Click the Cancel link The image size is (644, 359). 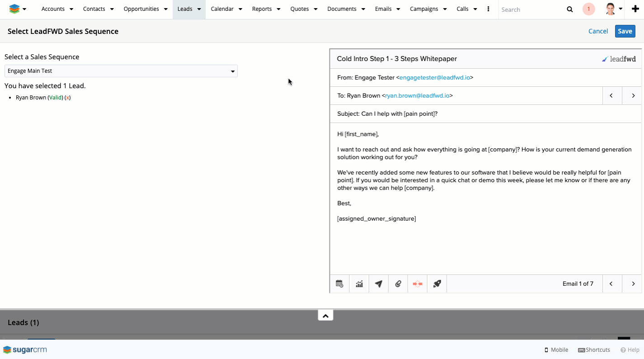tap(598, 31)
